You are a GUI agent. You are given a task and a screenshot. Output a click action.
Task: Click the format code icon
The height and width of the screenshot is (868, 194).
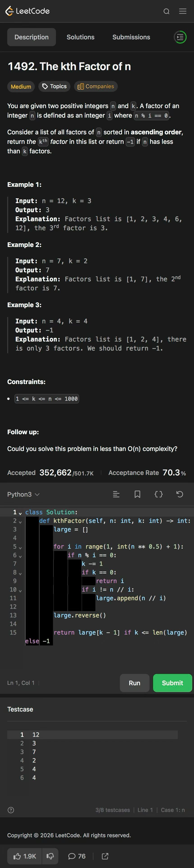point(116,494)
